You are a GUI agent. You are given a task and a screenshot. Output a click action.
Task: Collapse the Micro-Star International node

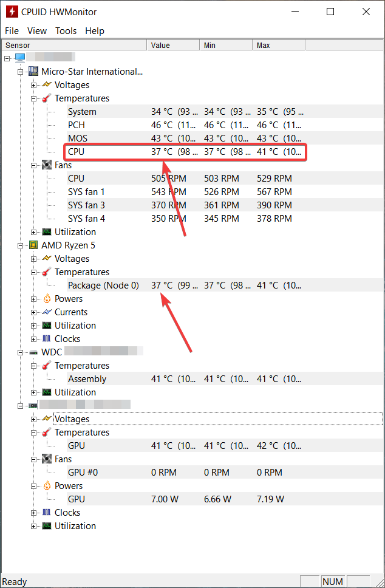(20, 72)
